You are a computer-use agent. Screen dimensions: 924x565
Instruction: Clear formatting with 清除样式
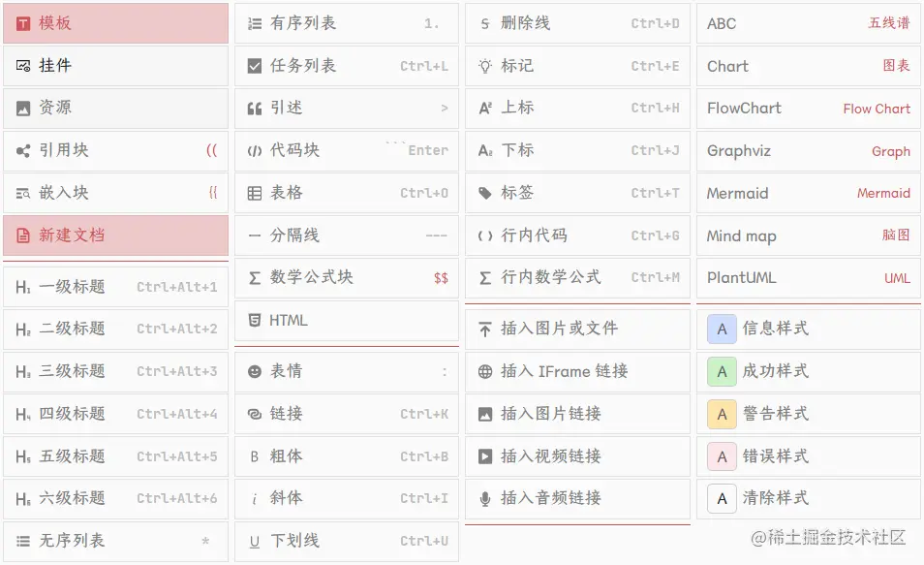(x=809, y=499)
